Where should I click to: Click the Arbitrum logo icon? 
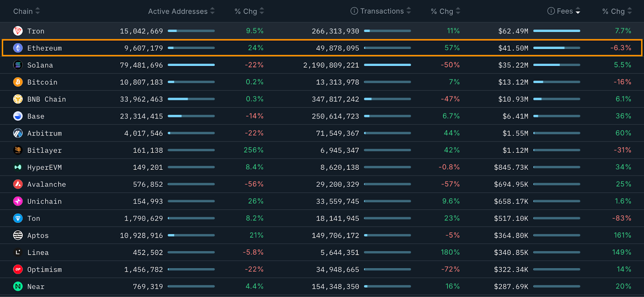click(x=18, y=133)
